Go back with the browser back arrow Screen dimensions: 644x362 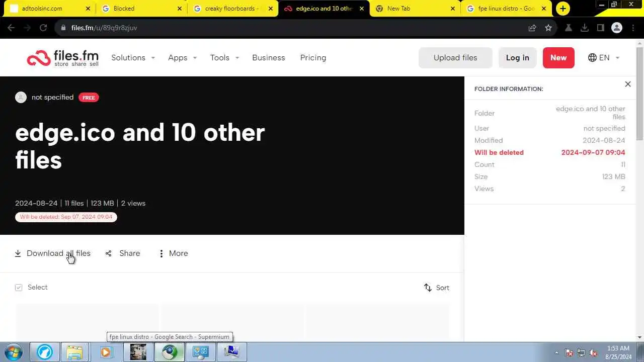[11, 28]
